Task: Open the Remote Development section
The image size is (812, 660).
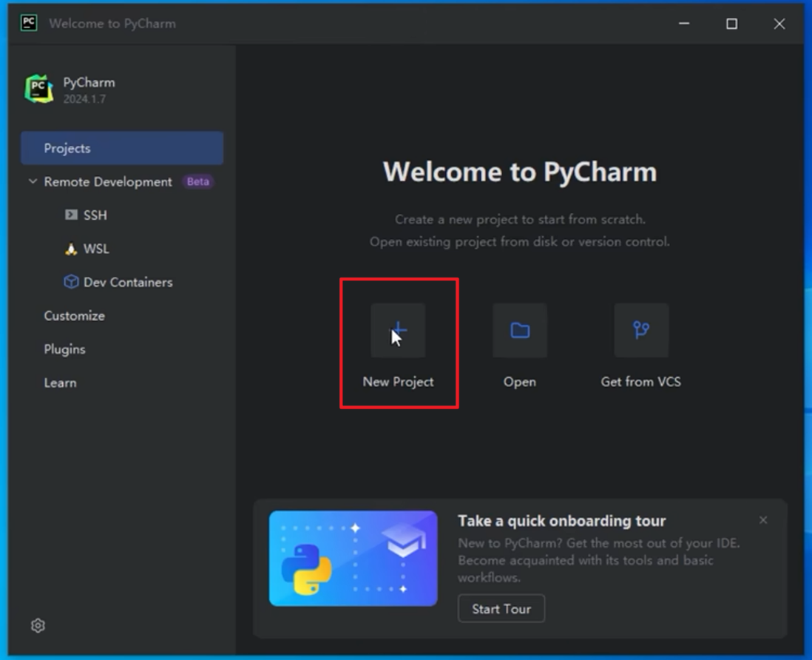Action: tap(108, 182)
